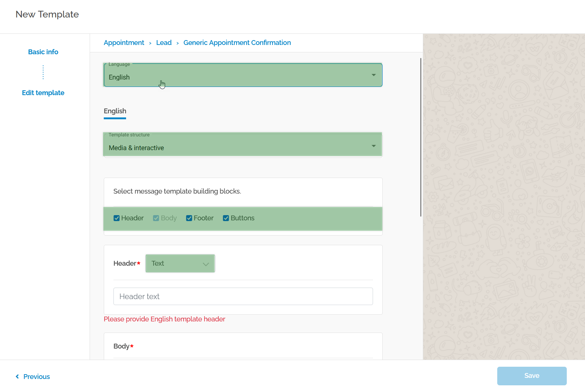Go to the Basic info step
Image resolution: width=585 pixels, height=392 pixels.
pos(43,52)
